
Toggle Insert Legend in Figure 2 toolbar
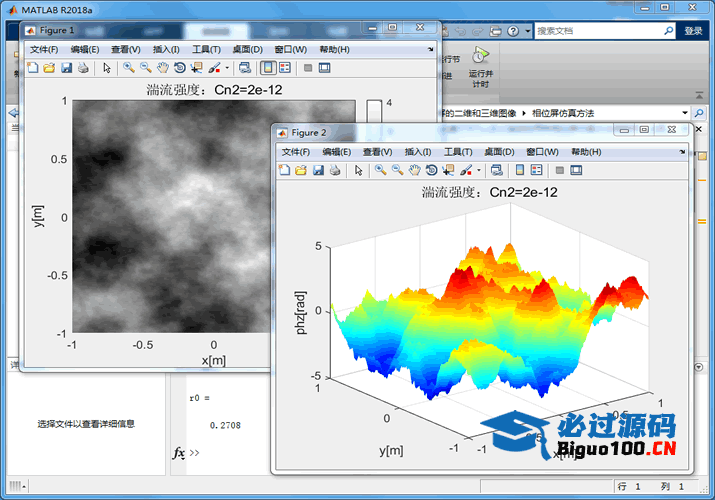click(x=537, y=170)
